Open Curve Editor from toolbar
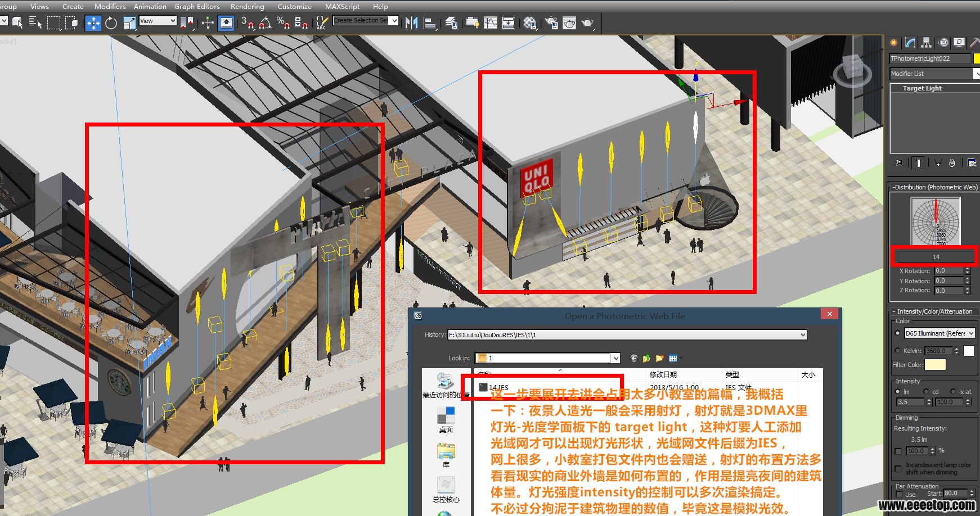 click(491, 23)
